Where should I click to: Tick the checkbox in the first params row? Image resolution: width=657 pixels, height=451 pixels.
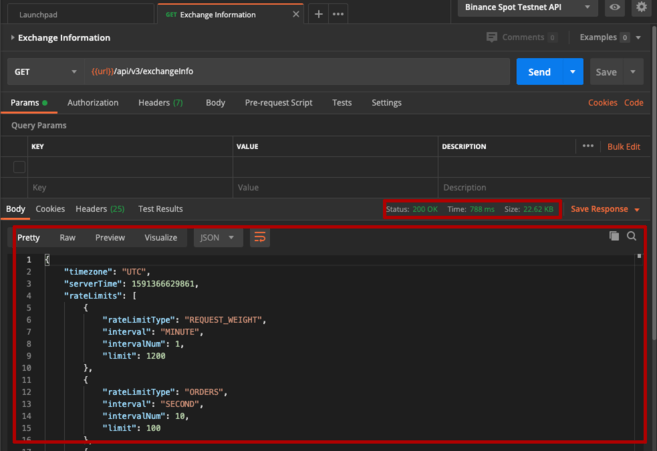click(x=19, y=167)
